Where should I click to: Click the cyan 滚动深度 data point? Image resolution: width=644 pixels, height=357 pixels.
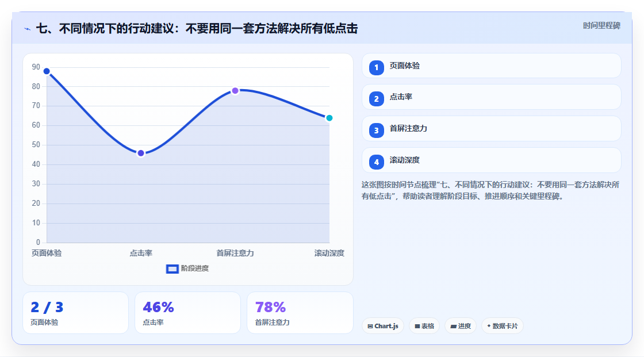(329, 118)
